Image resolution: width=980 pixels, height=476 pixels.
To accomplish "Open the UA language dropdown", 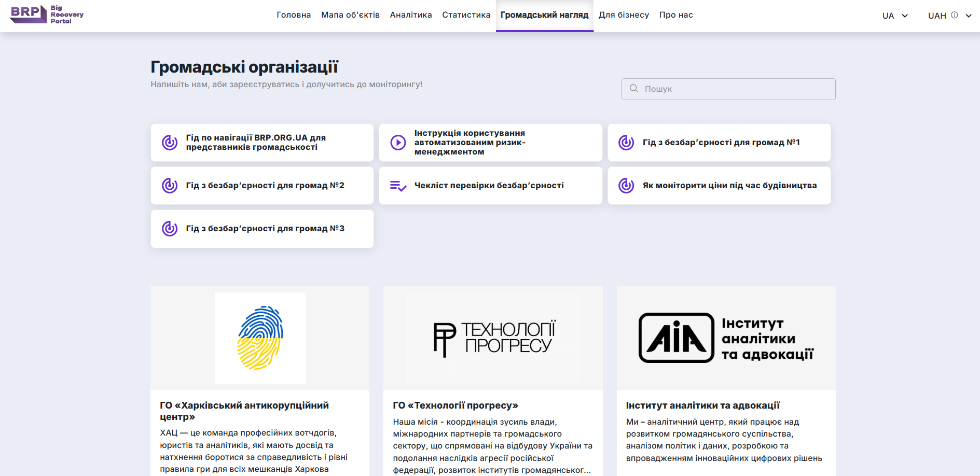I will [x=895, y=16].
